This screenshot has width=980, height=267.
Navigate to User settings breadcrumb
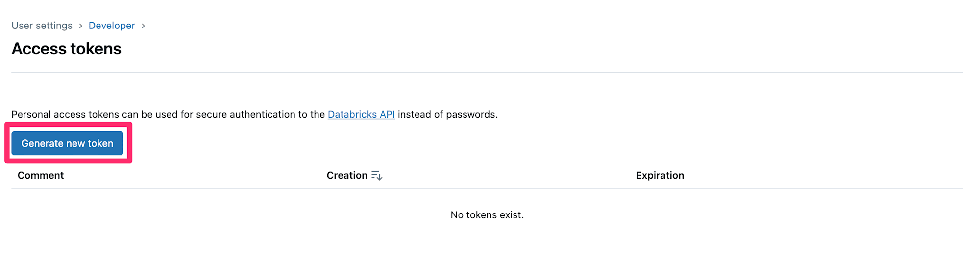pyautogui.click(x=42, y=26)
